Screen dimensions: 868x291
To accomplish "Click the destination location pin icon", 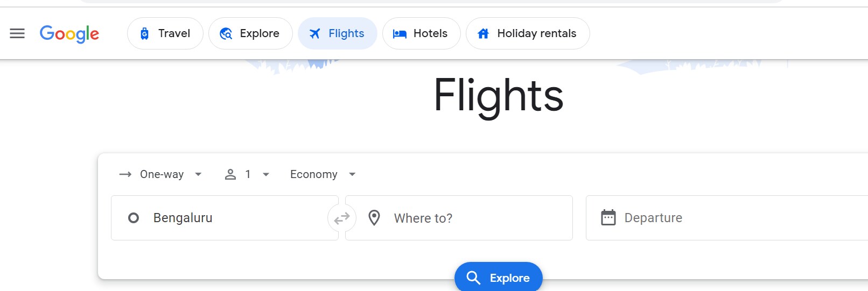I will click(x=374, y=218).
